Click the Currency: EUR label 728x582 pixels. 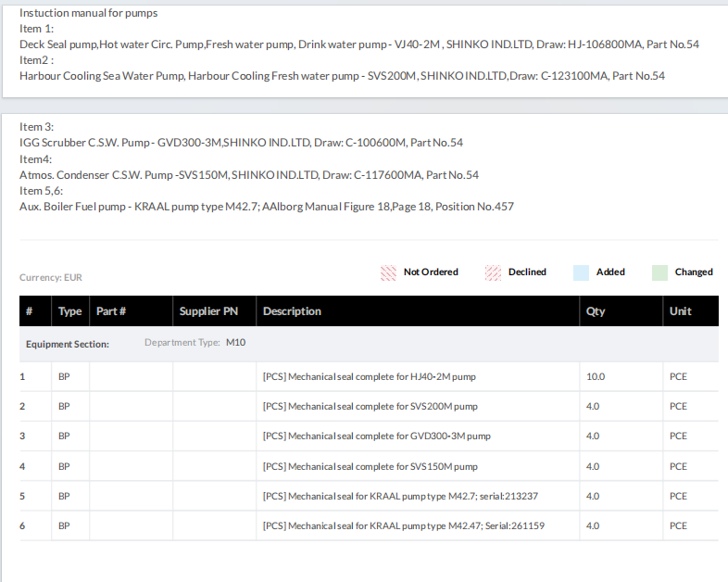click(x=51, y=277)
